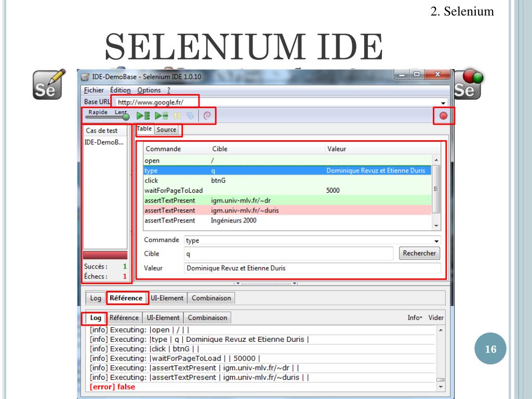Select the type command row
This screenshot has width=532, height=399.
click(x=287, y=170)
